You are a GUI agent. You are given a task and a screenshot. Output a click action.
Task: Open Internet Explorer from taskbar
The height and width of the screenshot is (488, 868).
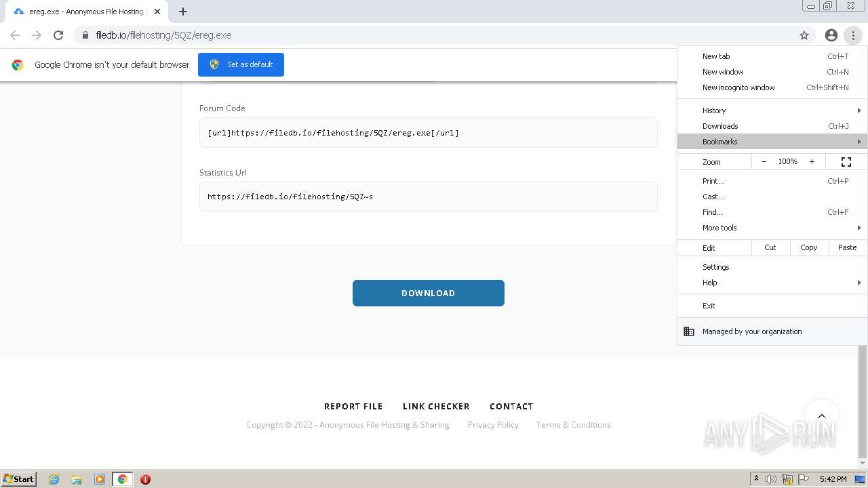54,479
